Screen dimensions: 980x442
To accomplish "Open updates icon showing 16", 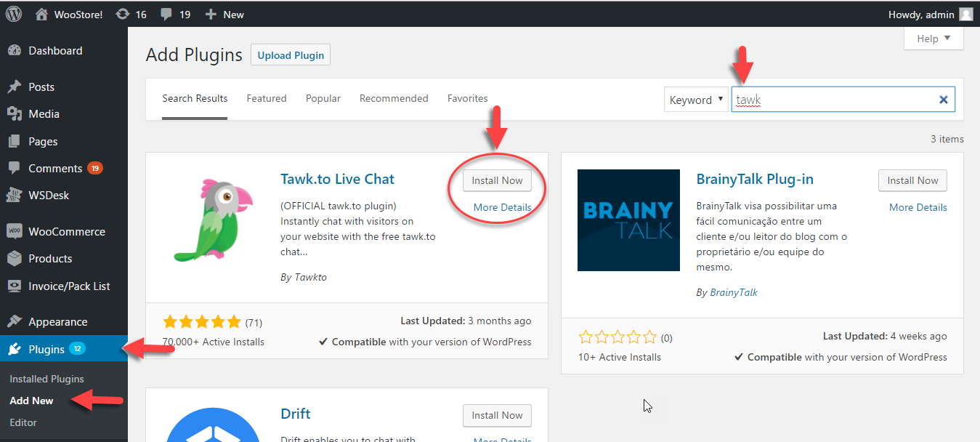I will click(123, 14).
